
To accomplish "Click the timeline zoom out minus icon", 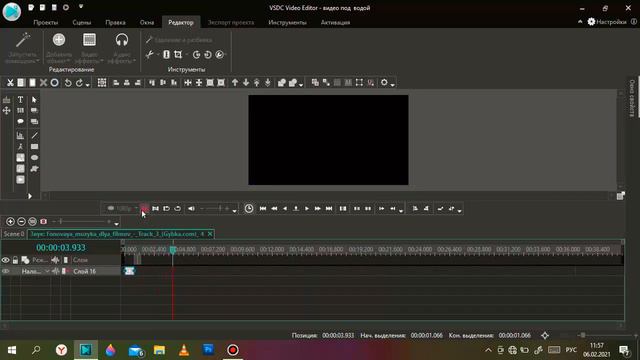I will [x=21, y=222].
